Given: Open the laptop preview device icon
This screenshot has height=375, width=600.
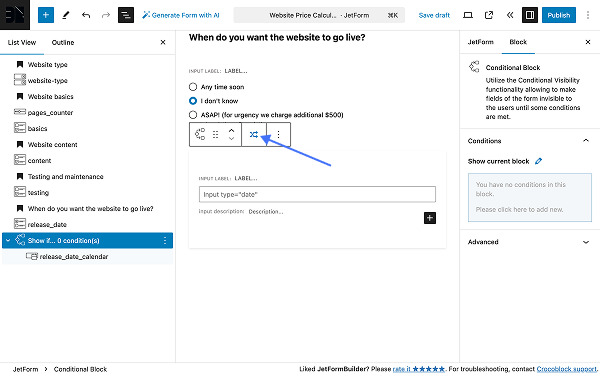Looking at the screenshot, I should coord(468,15).
